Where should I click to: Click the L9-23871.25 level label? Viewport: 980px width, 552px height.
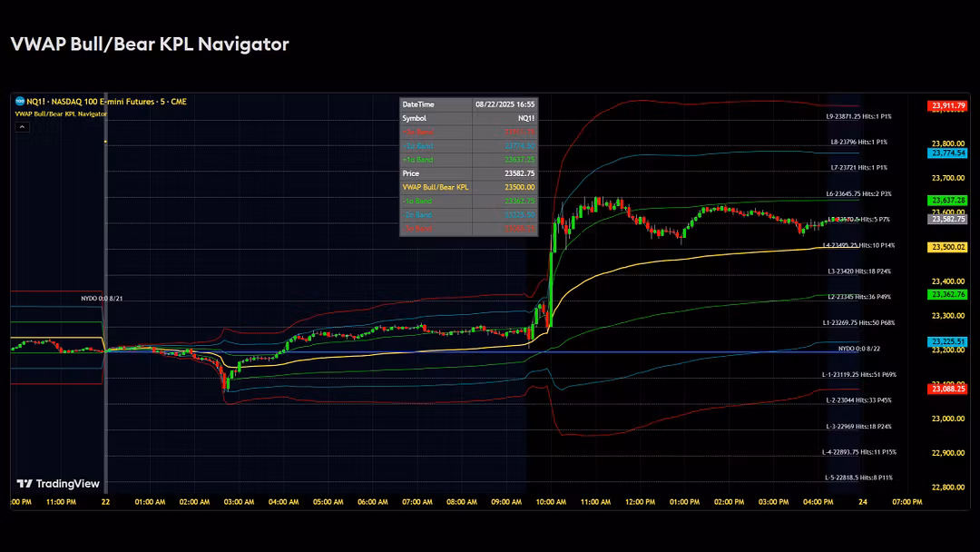point(857,116)
